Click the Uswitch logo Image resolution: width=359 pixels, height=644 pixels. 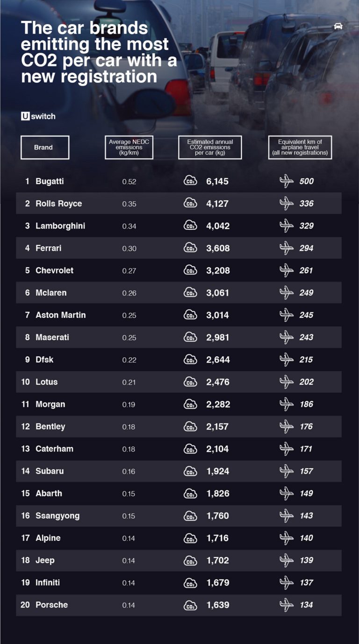tap(38, 116)
